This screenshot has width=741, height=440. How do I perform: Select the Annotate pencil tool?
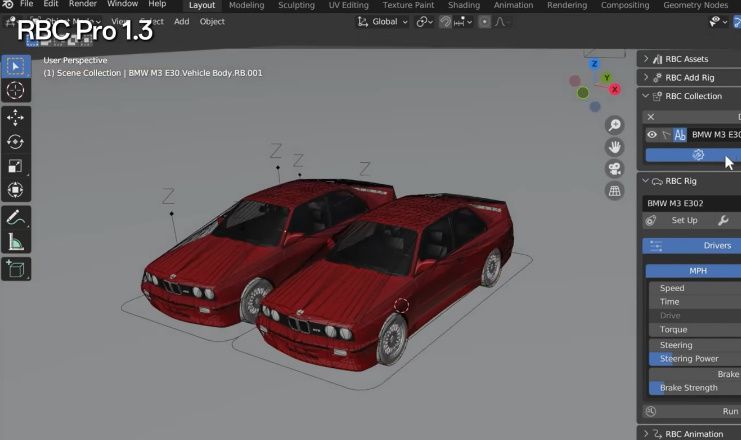pyautogui.click(x=16, y=217)
